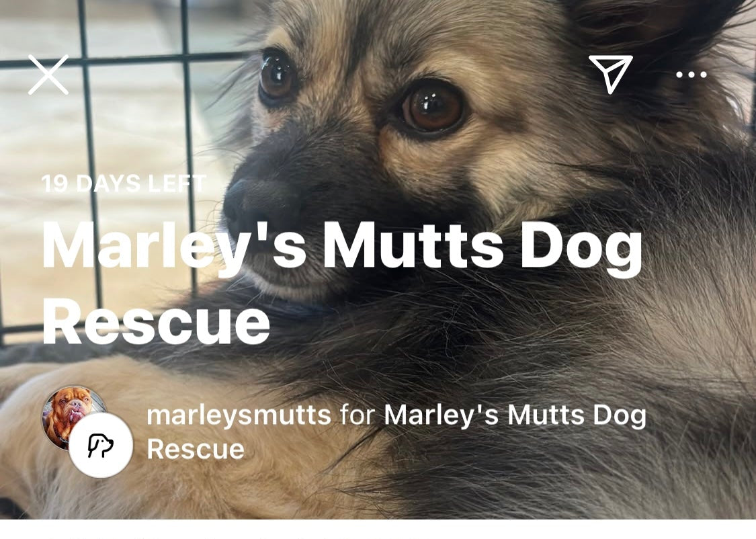Close the fundraiser with the X icon
The width and height of the screenshot is (756, 539).
tap(48, 75)
